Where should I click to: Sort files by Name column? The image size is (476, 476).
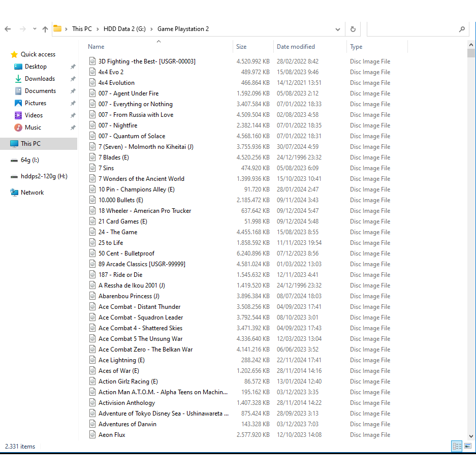[x=96, y=47]
